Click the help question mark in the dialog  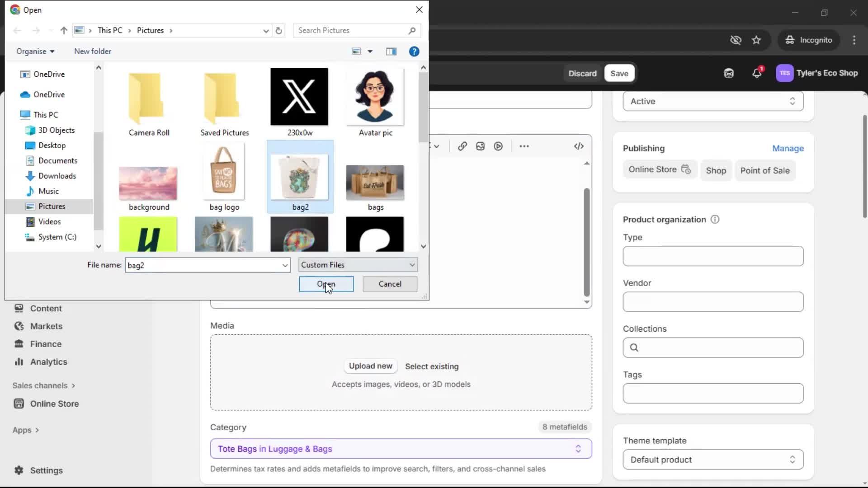click(x=414, y=51)
